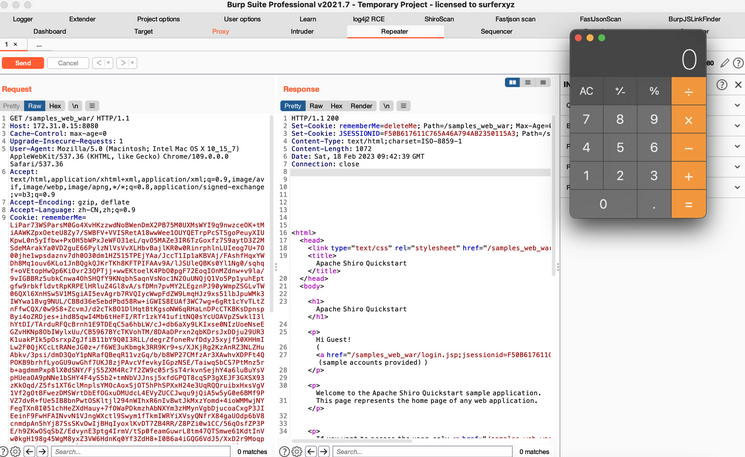The image size is (745, 457).
Task: Click the Response pane horizontal scrollbar
Action: click(x=352, y=441)
